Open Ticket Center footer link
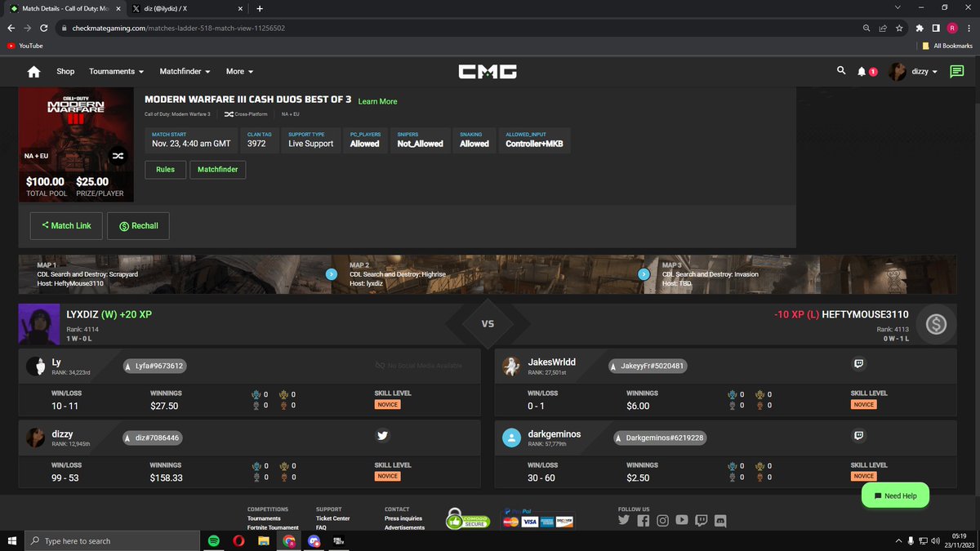This screenshot has height=551, width=980. pyautogui.click(x=332, y=518)
